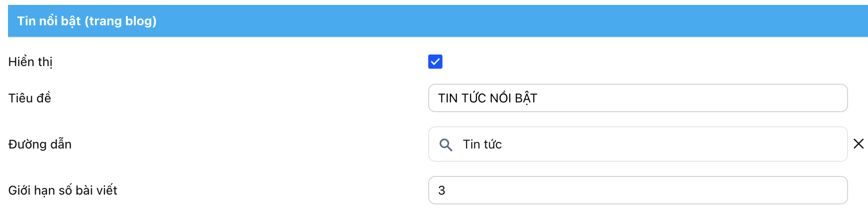Click the 'Giới hạn số bài viết' label
Screen dimensions: 868x211
pos(63,190)
